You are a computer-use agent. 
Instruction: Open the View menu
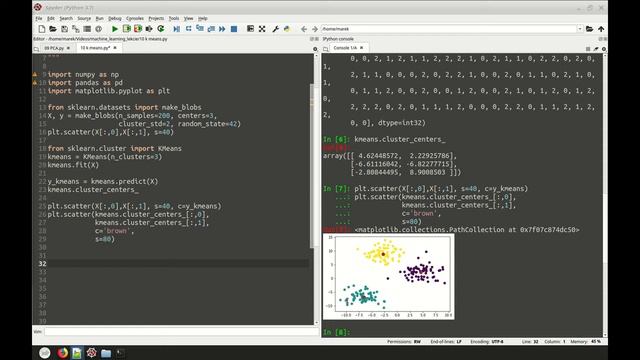pos(189,18)
